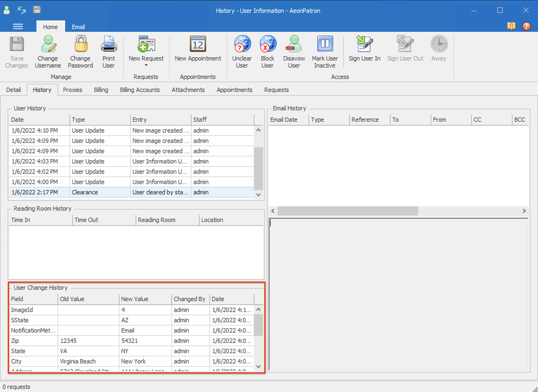This screenshot has height=392, width=538.
Task: Open the hamburger application menu
Action: pyautogui.click(x=18, y=27)
